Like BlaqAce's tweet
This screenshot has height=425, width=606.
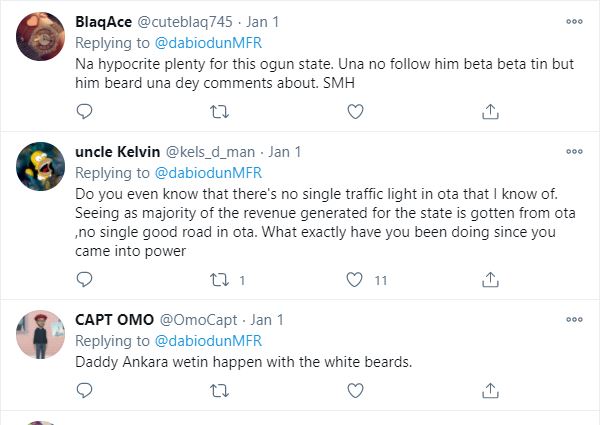(355, 110)
